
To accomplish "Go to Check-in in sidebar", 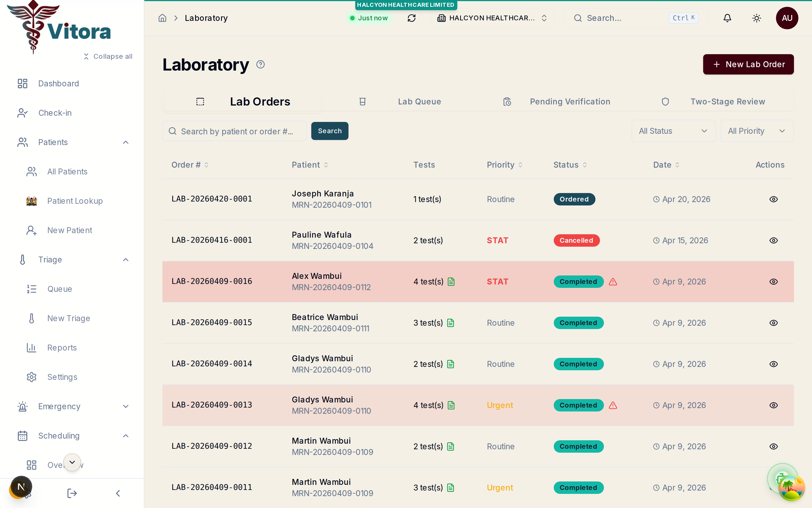I will [72, 113].
